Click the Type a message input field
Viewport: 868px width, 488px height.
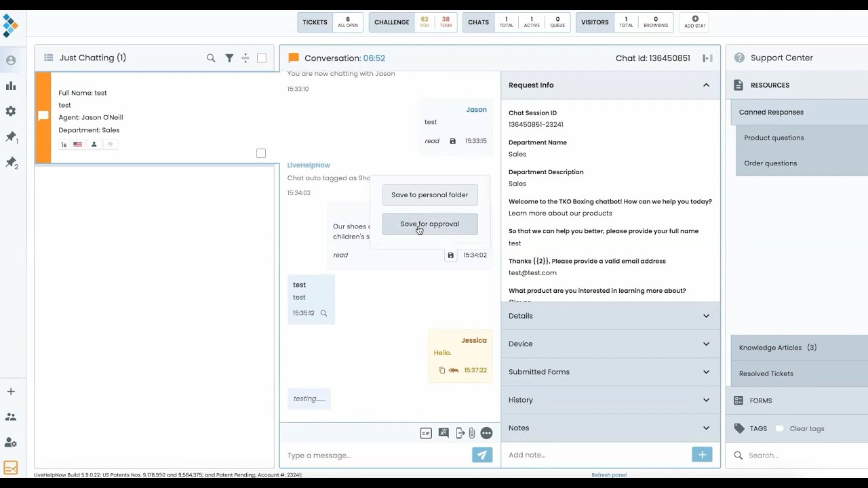pos(376,455)
